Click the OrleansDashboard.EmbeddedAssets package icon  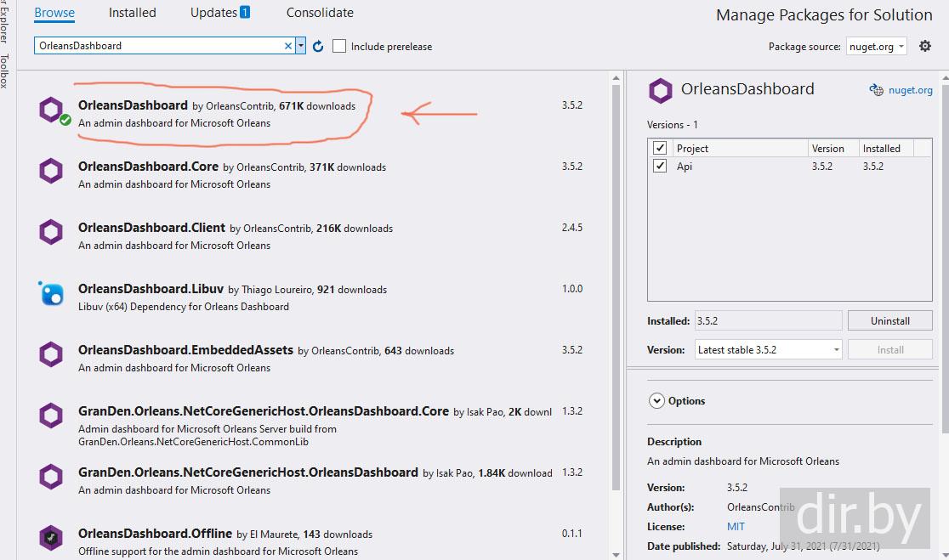51,355
